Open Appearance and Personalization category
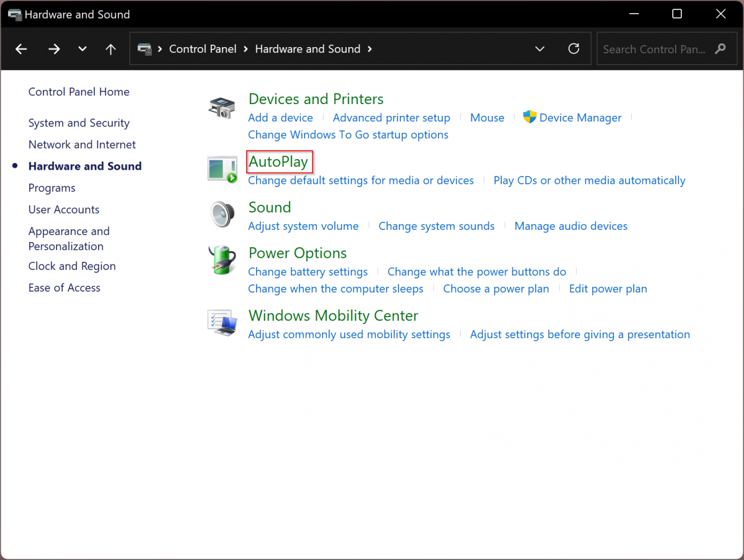This screenshot has width=744, height=560. [x=69, y=238]
